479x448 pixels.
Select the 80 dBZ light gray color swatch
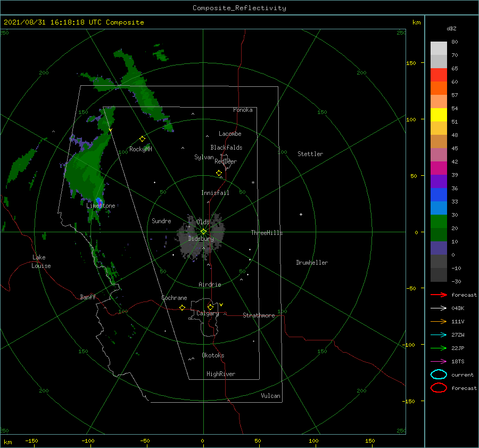click(439, 48)
